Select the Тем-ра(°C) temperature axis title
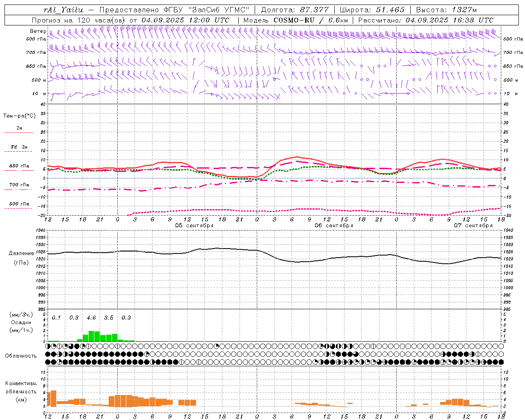 pyautogui.click(x=19, y=116)
